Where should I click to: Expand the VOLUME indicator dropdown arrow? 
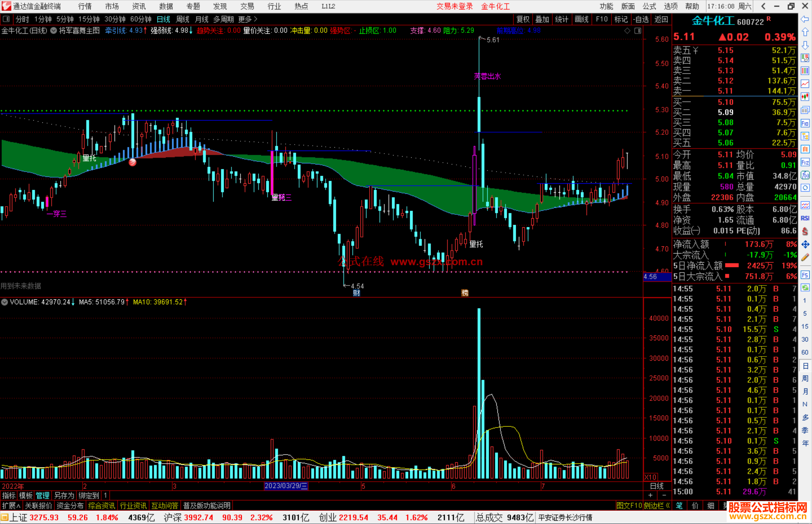coord(5,302)
